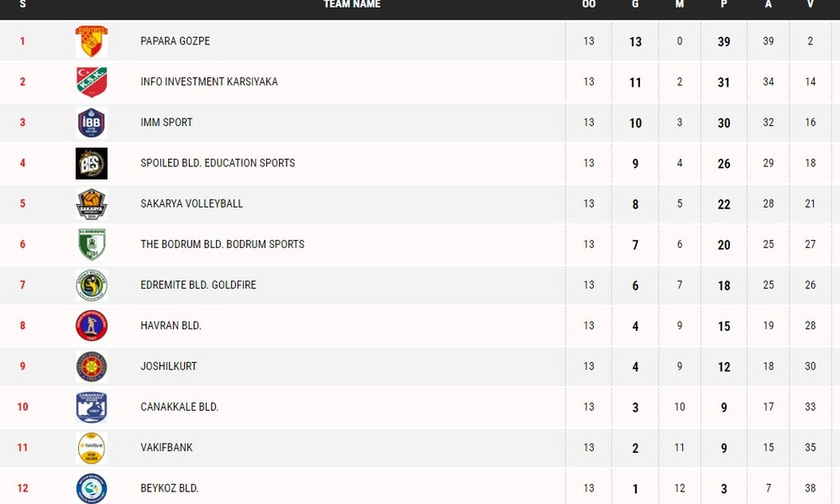Click the Havran Bld. red emblem
The image size is (840, 504).
click(x=92, y=326)
